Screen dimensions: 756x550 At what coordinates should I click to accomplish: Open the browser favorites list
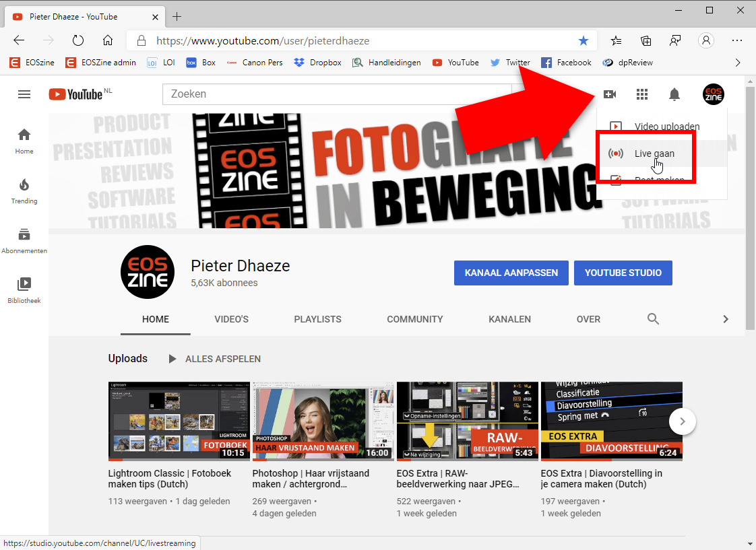pyautogui.click(x=616, y=41)
